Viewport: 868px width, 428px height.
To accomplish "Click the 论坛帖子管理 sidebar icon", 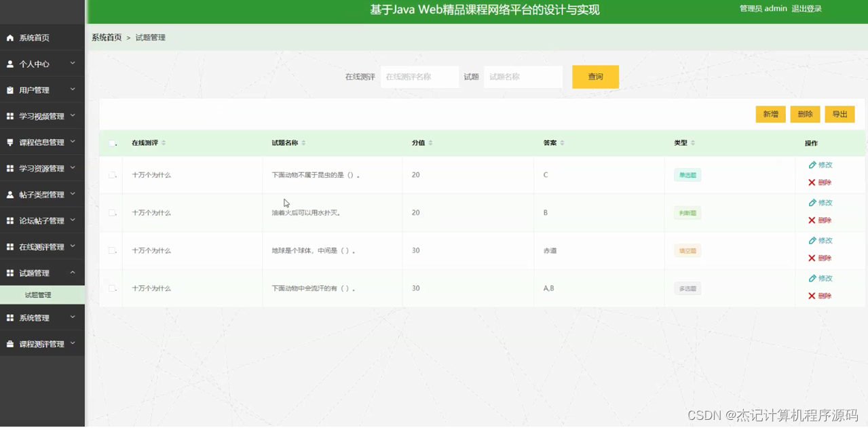I will click(x=10, y=220).
